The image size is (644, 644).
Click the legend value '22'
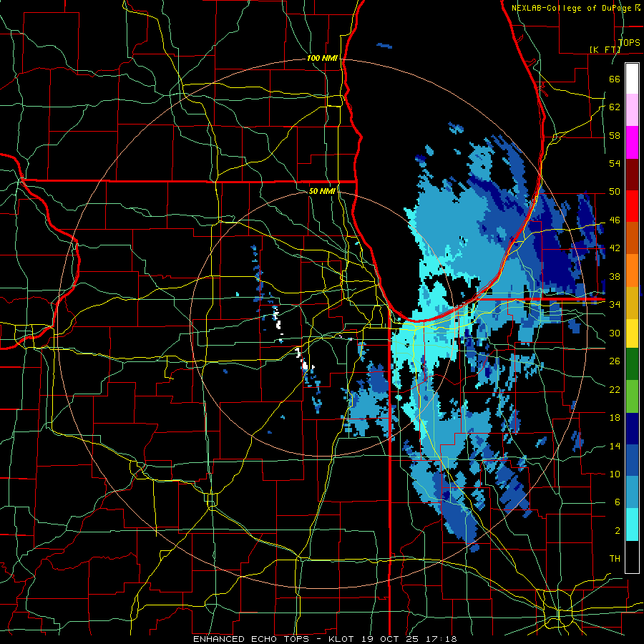click(x=615, y=389)
